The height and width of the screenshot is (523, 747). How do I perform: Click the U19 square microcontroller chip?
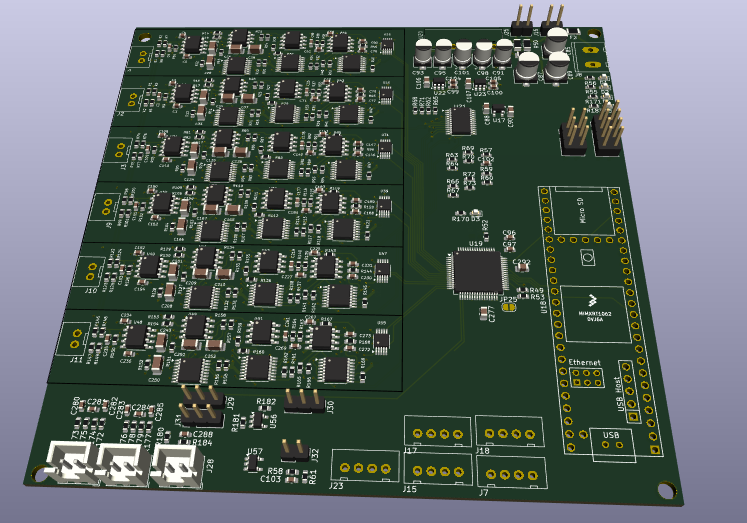[x=477, y=274]
